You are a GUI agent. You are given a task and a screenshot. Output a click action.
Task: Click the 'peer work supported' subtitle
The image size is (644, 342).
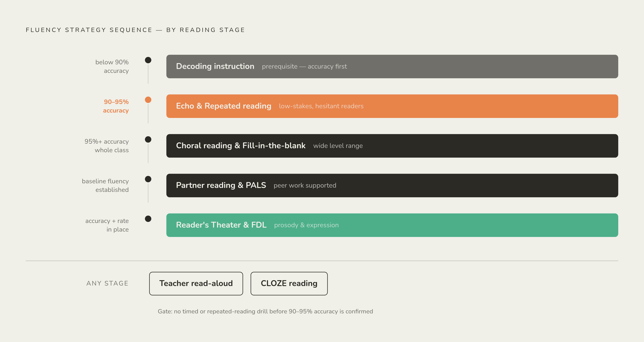pyautogui.click(x=305, y=185)
